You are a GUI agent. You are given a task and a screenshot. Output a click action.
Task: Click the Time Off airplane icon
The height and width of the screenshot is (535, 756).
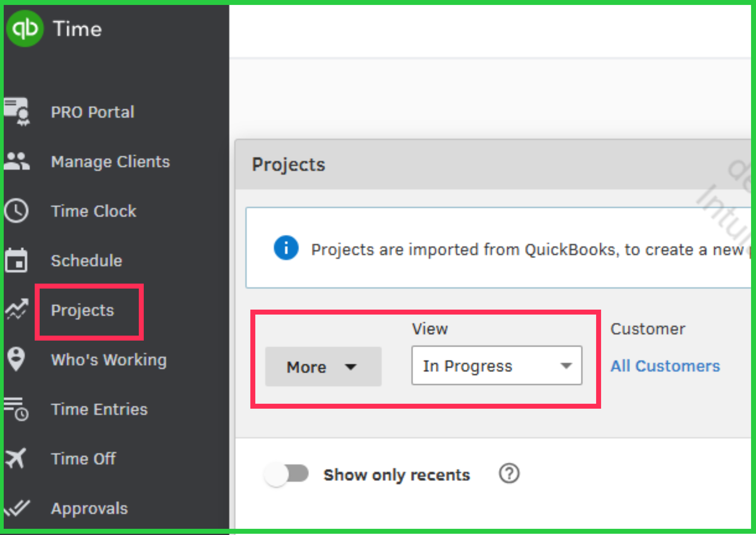pyautogui.click(x=16, y=458)
